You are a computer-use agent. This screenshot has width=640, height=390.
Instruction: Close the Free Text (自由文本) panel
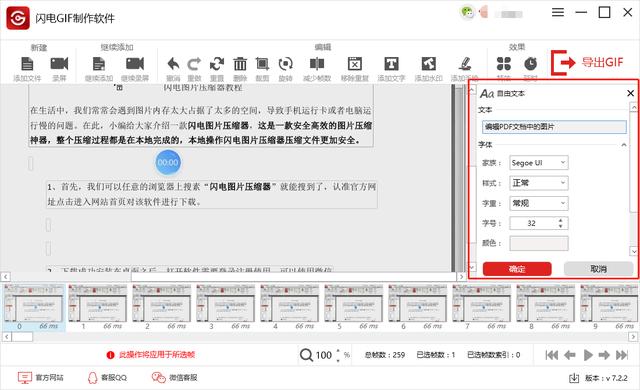click(x=630, y=93)
